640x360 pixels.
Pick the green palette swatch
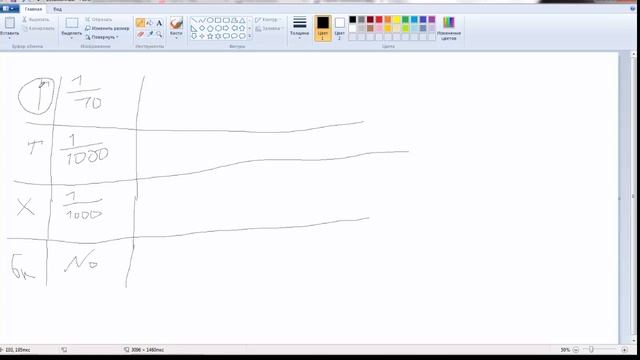(x=405, y=19)
